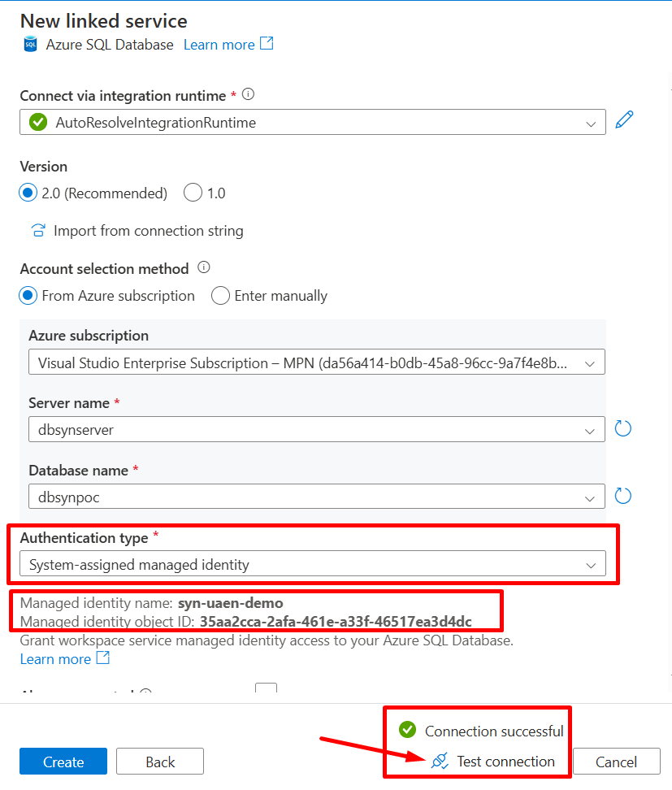672x790 pixels.
Task: Choose Enter manually option
Action: pos(220,296)
